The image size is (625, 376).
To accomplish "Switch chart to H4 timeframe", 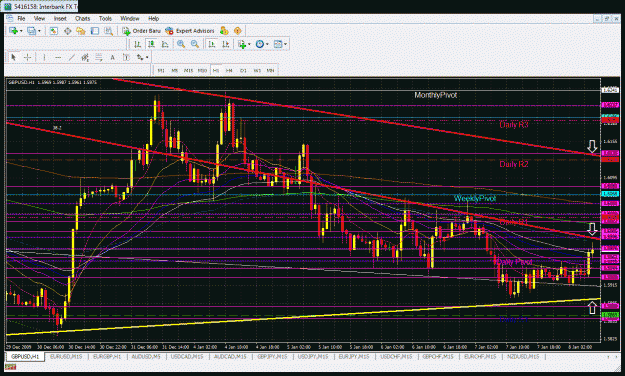I will point(229,71).
